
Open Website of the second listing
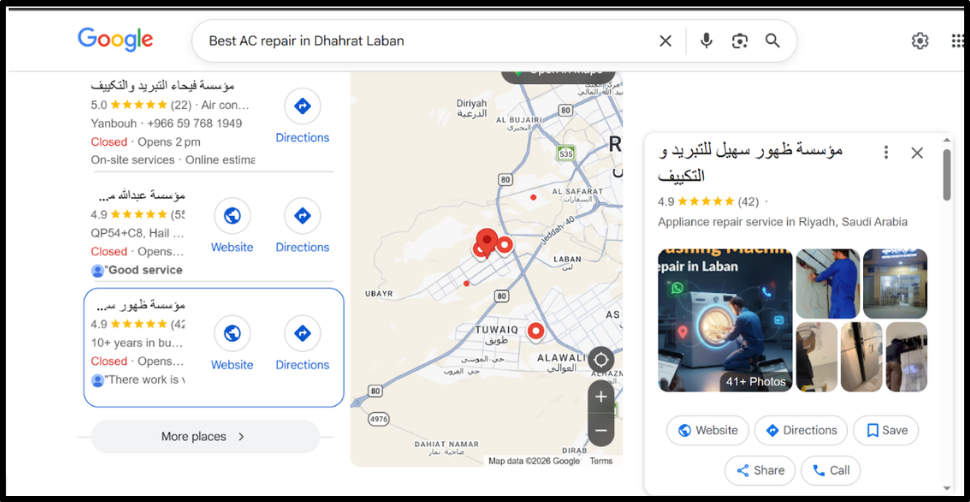coord(232,225)
